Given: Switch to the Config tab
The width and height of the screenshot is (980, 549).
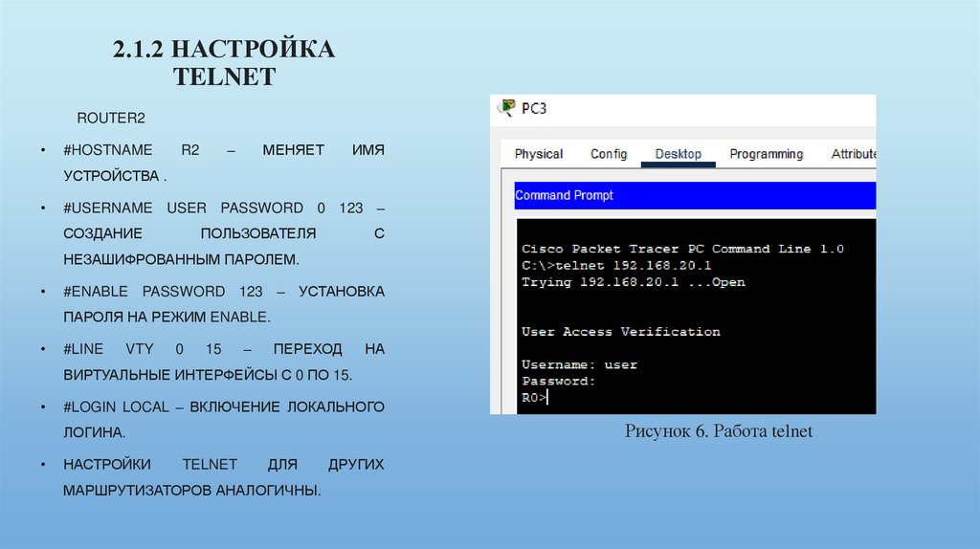Looking at the screenshot, I should pyautogui.click(x=609, y=154).
